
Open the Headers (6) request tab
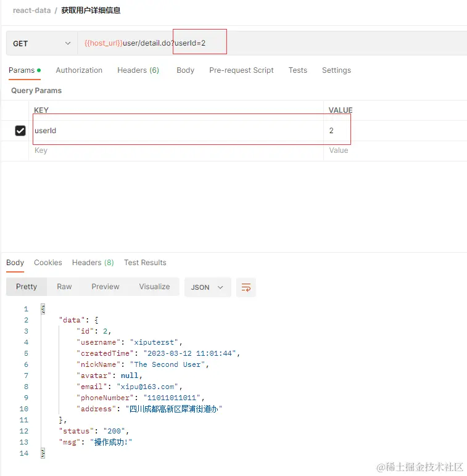pyautogui.click(x=138, y=70)
